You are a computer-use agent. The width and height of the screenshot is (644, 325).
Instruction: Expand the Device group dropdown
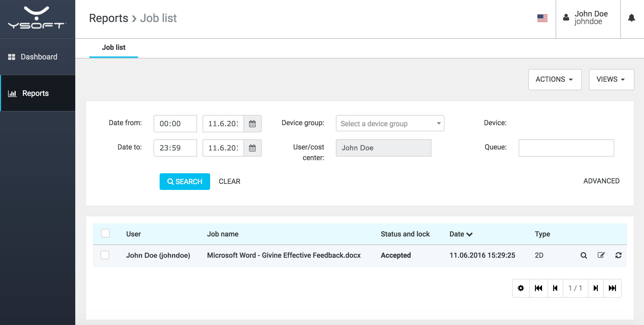390,123
